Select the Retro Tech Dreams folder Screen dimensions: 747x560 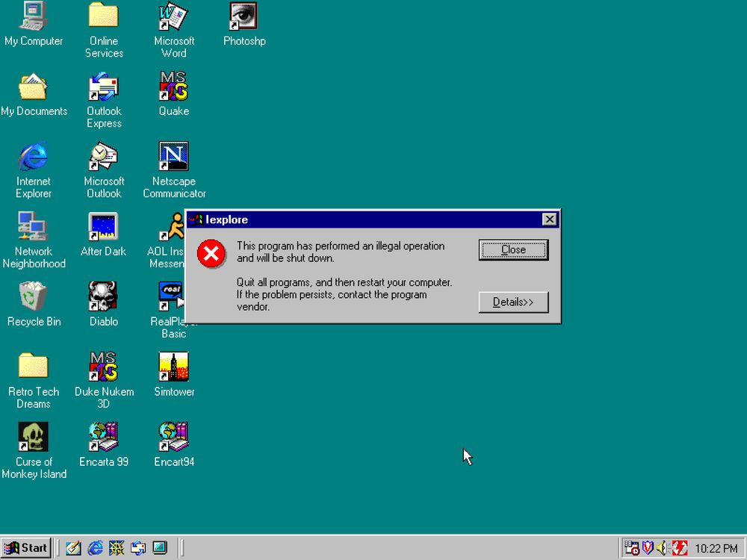click(x=34, y=381)
